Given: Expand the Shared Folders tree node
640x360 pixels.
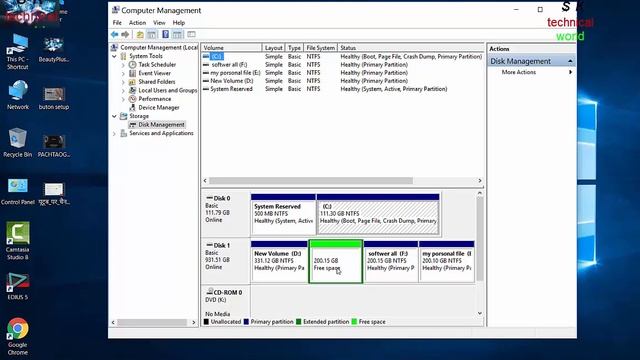Looking at the screenshot, I should point(123,82).
